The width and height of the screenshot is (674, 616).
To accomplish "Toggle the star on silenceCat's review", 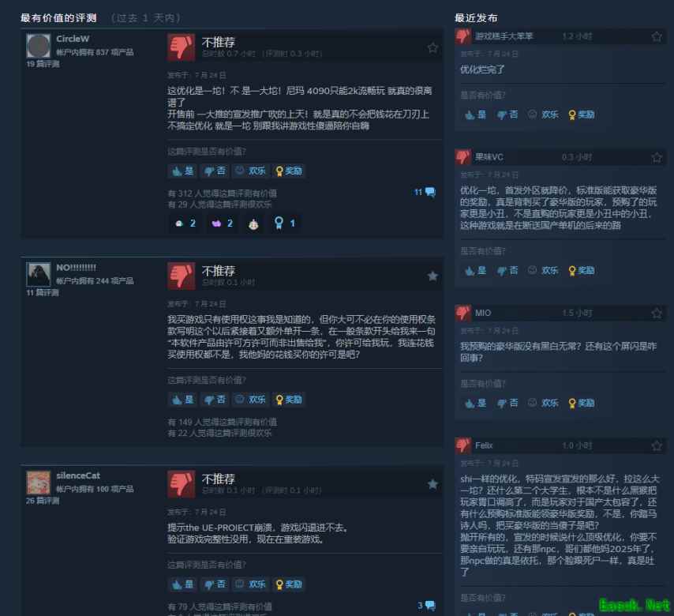I will [x=432, y=484].
